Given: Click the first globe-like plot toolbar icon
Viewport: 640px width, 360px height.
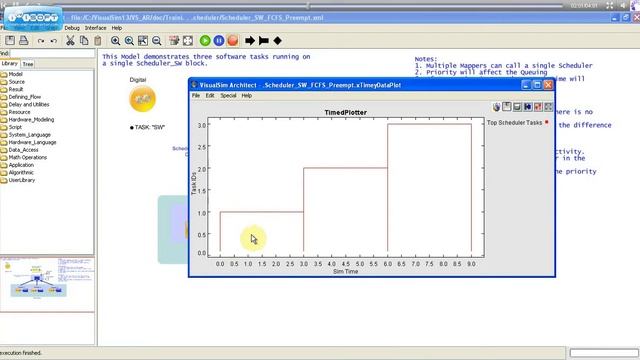Looking at the screenshot, I should [x=496, y=107].
